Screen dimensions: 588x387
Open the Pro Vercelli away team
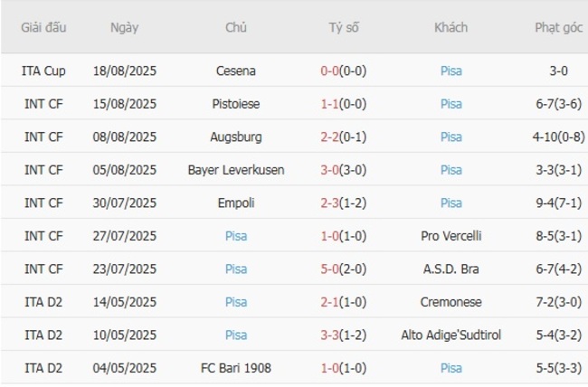click(x=450, y=236)
